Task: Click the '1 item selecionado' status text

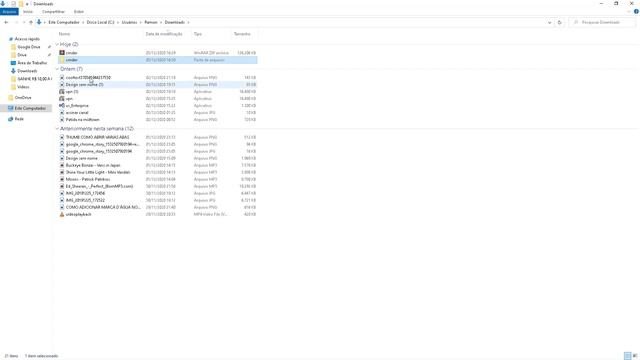Action: 42,356
